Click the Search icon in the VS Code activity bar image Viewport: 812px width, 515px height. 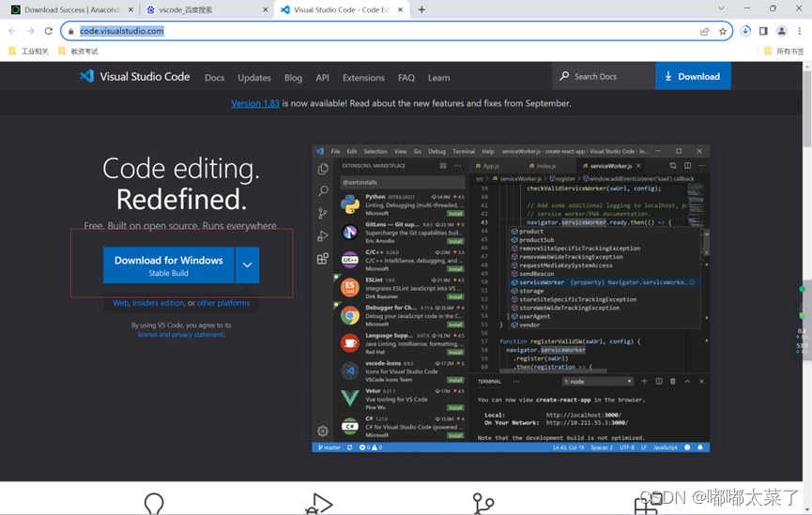tap(323, 191)
